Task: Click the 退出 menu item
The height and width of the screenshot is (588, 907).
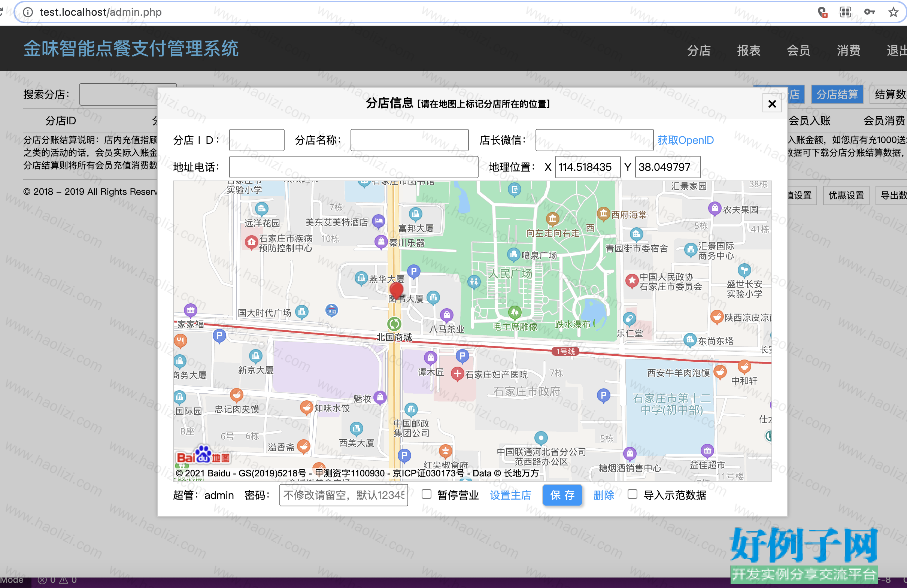Action: point(897,50)
